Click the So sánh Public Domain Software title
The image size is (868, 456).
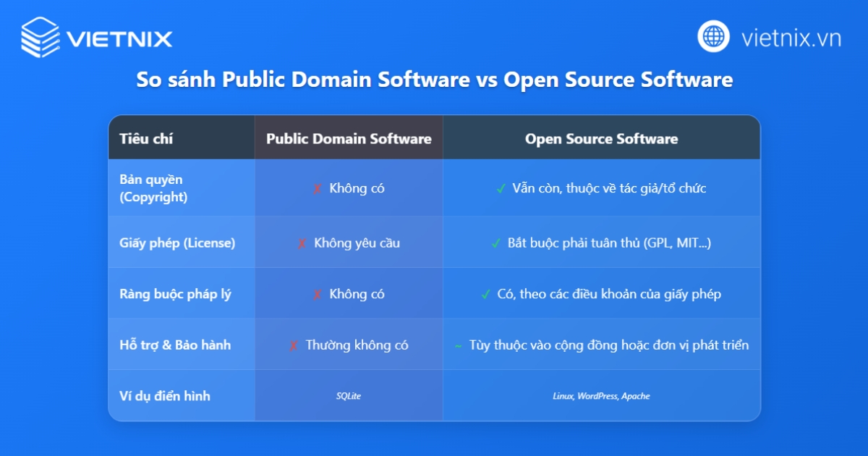[x=434, y=80]
